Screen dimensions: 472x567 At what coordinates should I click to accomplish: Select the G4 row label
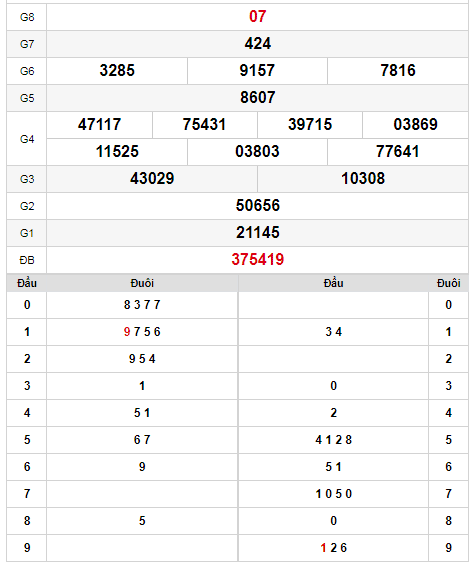click(x=27, y=139)
